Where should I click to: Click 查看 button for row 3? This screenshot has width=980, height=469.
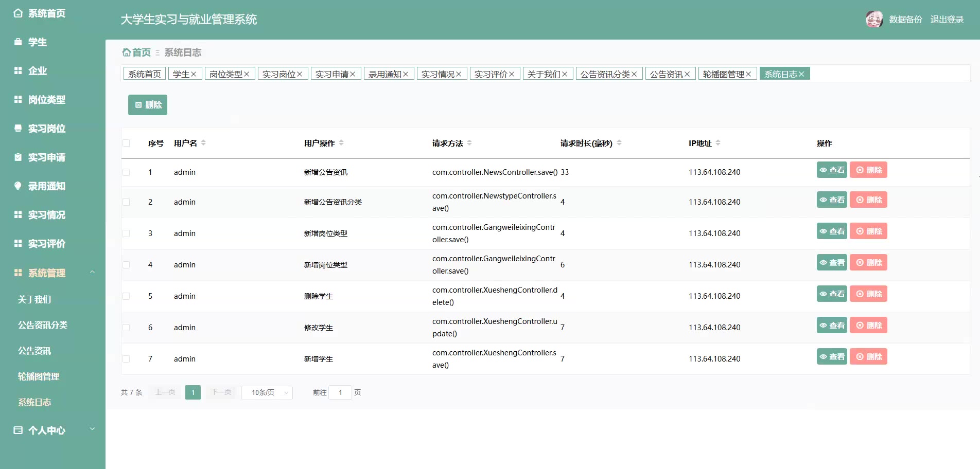coord(832,231)
